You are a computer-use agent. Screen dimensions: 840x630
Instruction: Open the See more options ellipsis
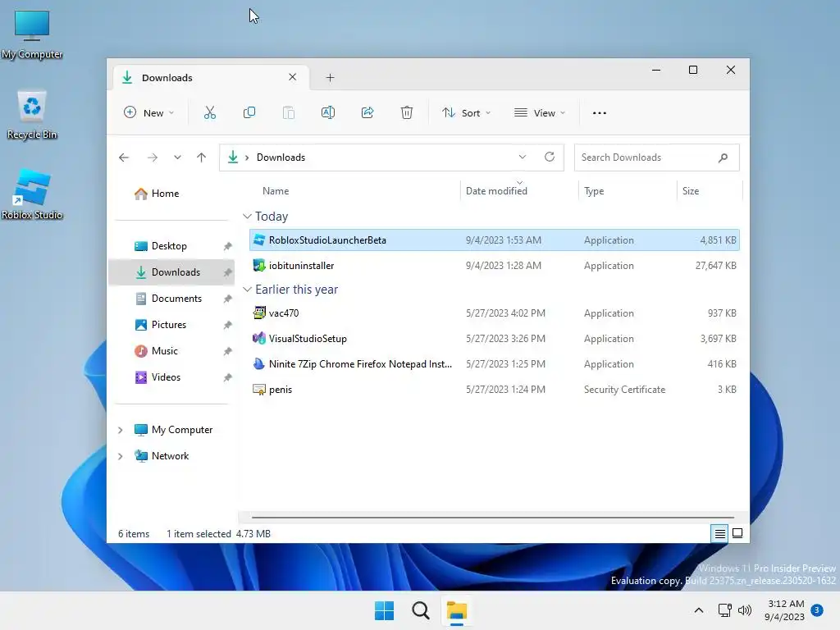600,113
